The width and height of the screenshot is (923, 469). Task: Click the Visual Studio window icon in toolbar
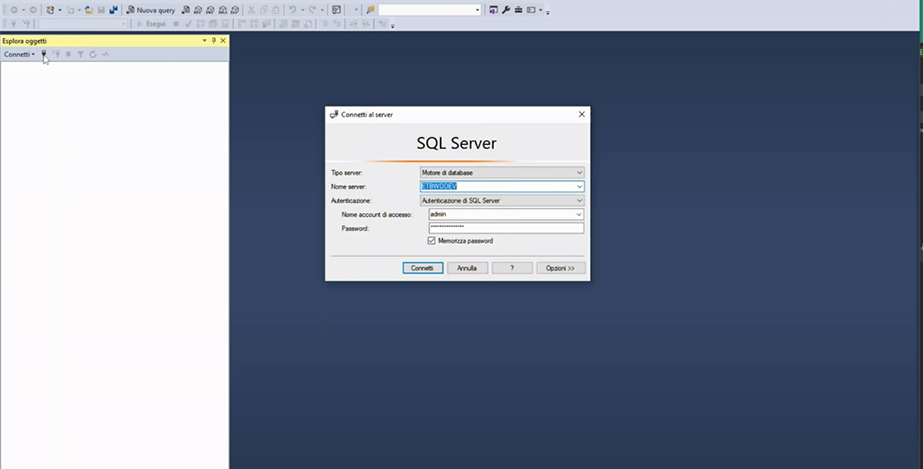pyautogui.click(x=493, y=10)
